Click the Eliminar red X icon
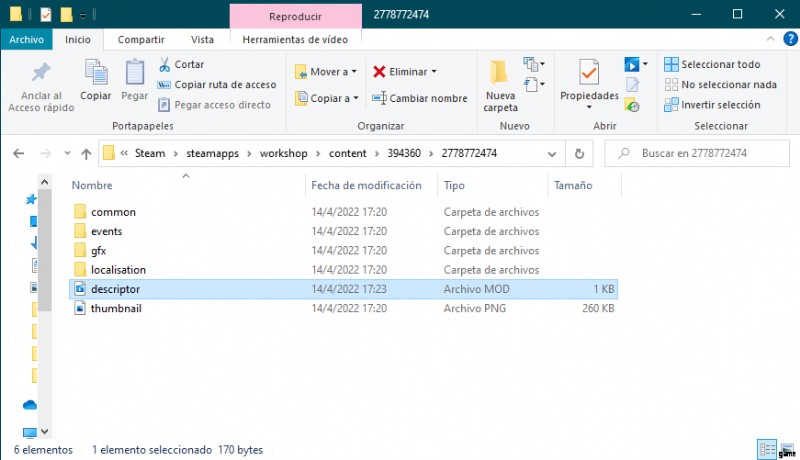This screenshot has height=460, width=800. [x=380, y=72]
